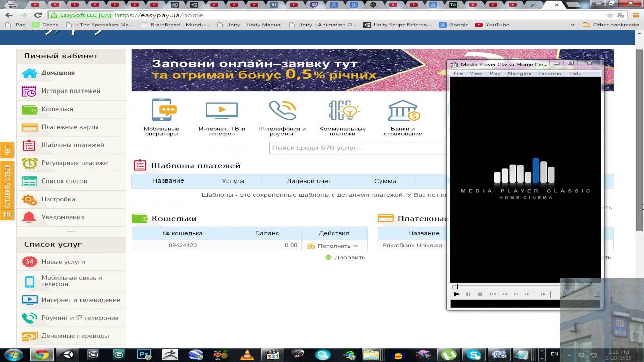644x362 pixels.
Task: Open История платежей in the sidebar
Action: pyautogui.click(x=71, y=91)
